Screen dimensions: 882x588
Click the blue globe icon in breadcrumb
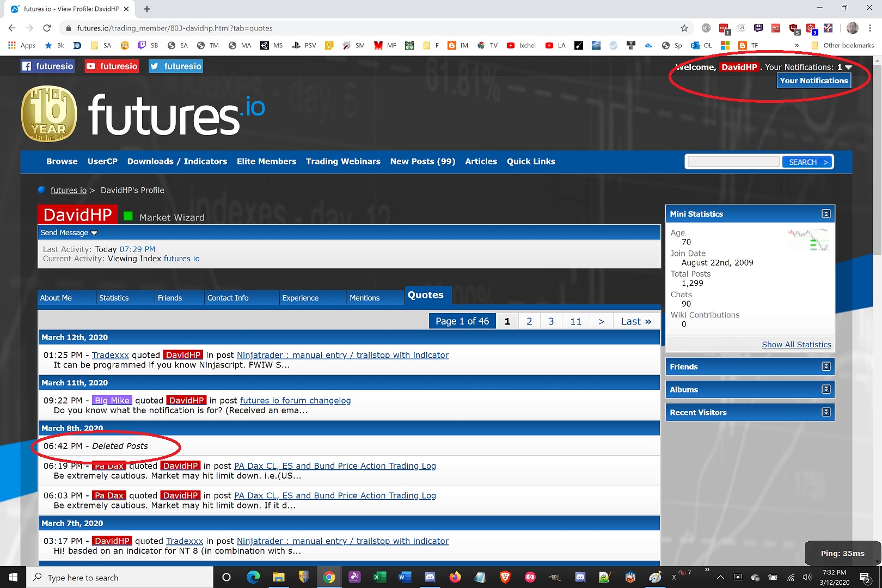(x=41, y=190)
